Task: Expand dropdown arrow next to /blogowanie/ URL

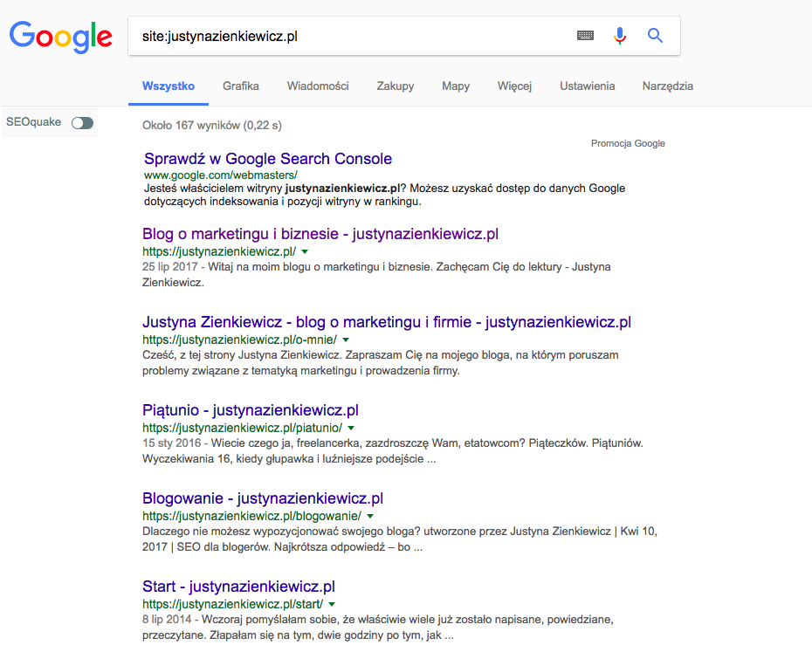Action: tap(370, 517)
